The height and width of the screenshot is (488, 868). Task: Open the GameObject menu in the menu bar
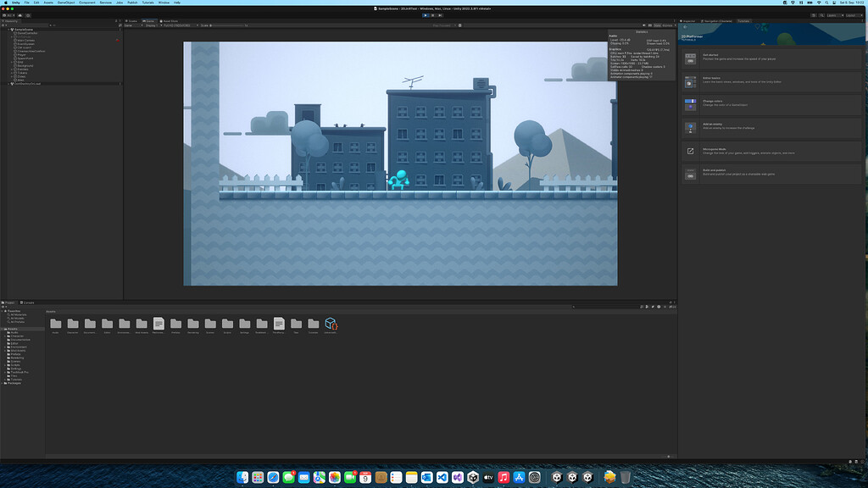pos(67,3)
